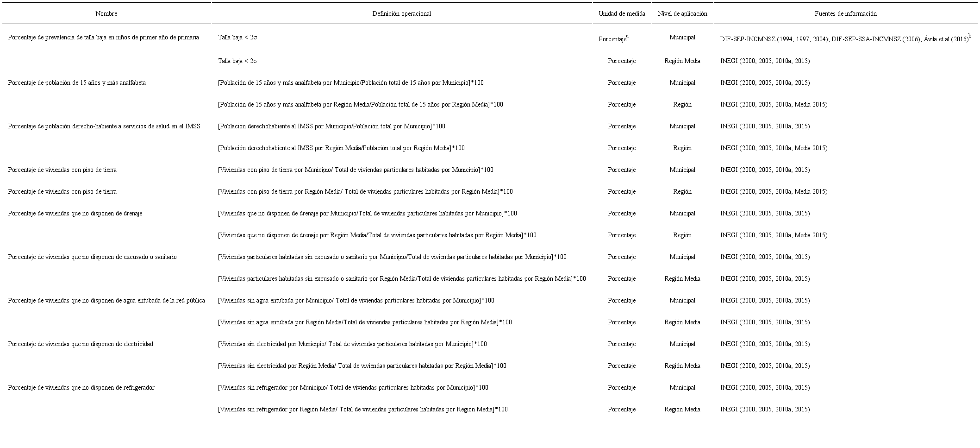Select the "no disponen de electricidad" indicator name
Image resolution: width=980 pixels, height=448 pixels.
pos(81,344)
